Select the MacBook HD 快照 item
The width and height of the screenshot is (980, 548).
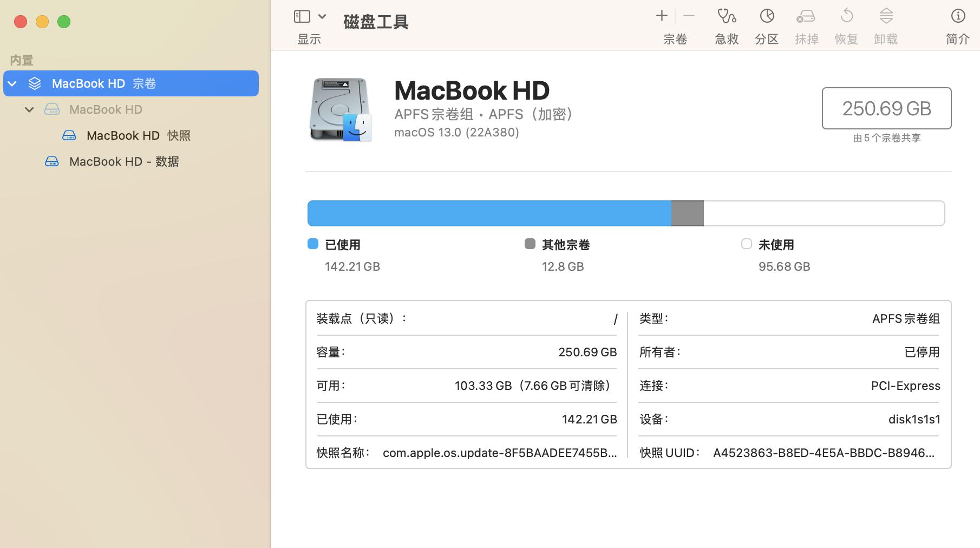click(139, 135)
